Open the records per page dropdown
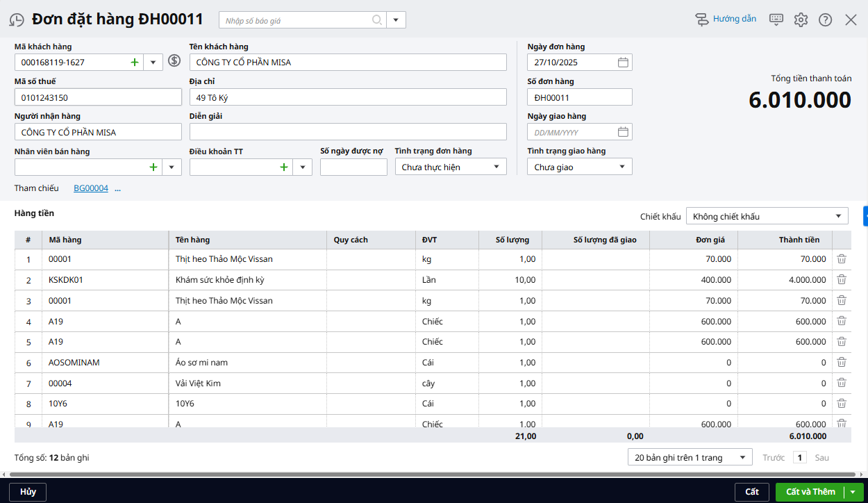This screenshot has height=503, width=868. click(x=742, y=457)
